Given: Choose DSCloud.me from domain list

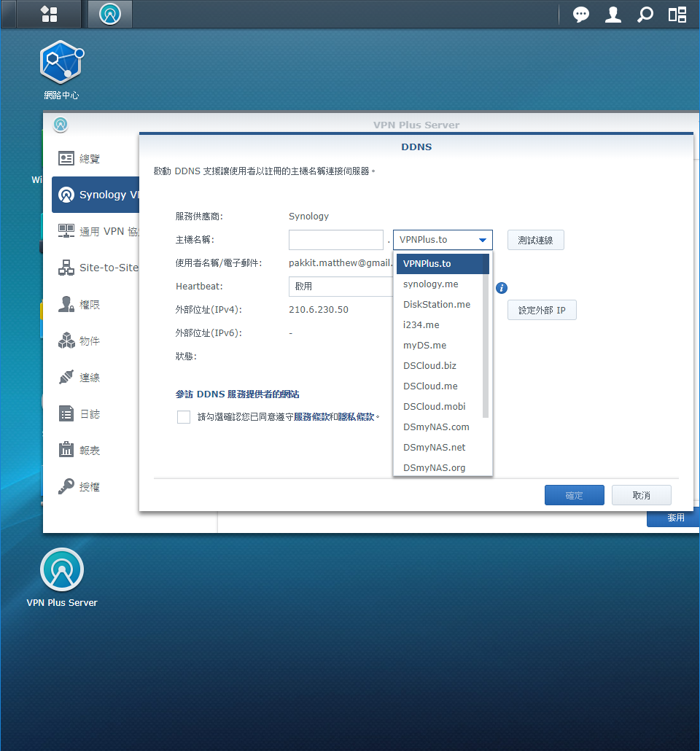Looking at the screenshot, I should (440, 386).
